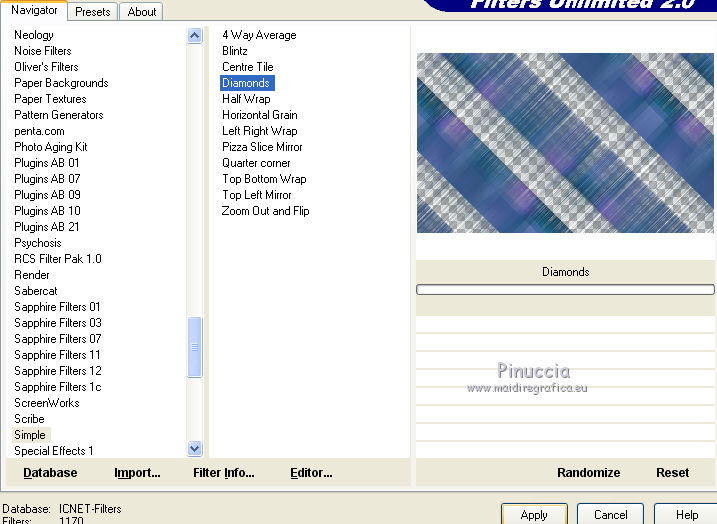Pick the Top Left Mirror filter
717x524 pixels.
tap(257, 195)
